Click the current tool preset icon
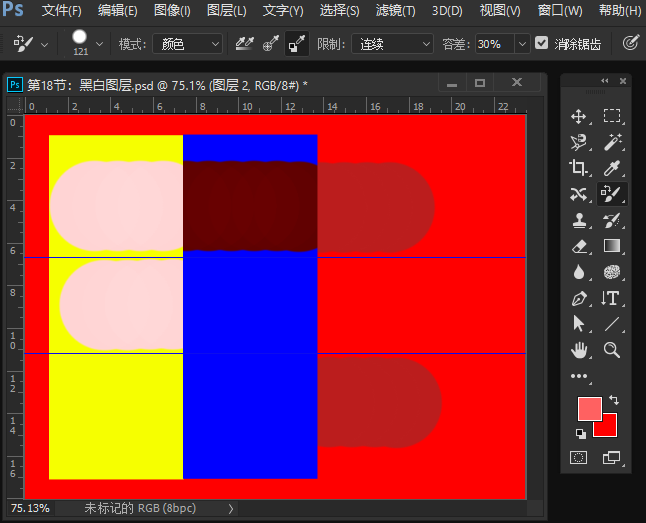 click(x=23, y=43)
